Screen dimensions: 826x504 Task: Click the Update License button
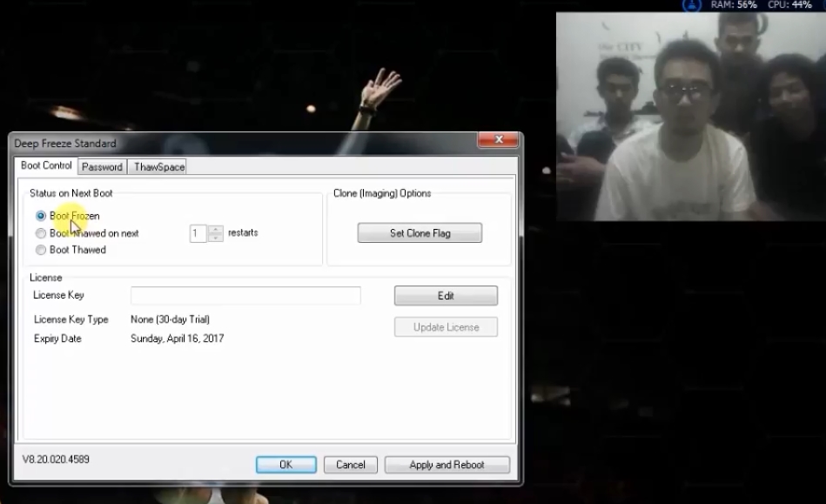tap(446, 327)
